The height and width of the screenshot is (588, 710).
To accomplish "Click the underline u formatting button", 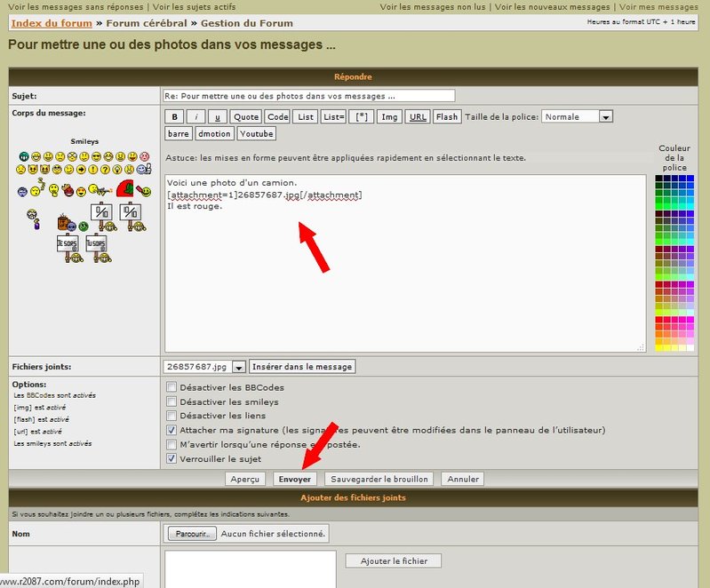I will click(x=217, y=116).
